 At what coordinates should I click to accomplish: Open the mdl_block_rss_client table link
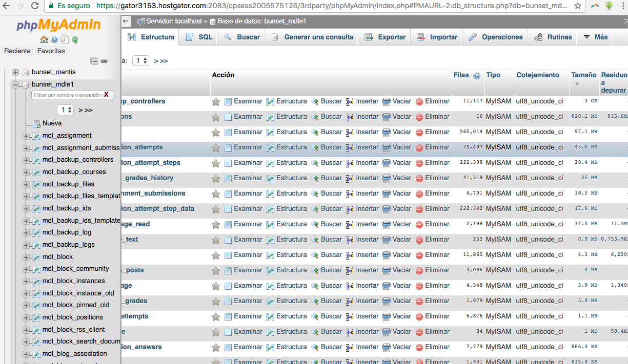point(74,330)
